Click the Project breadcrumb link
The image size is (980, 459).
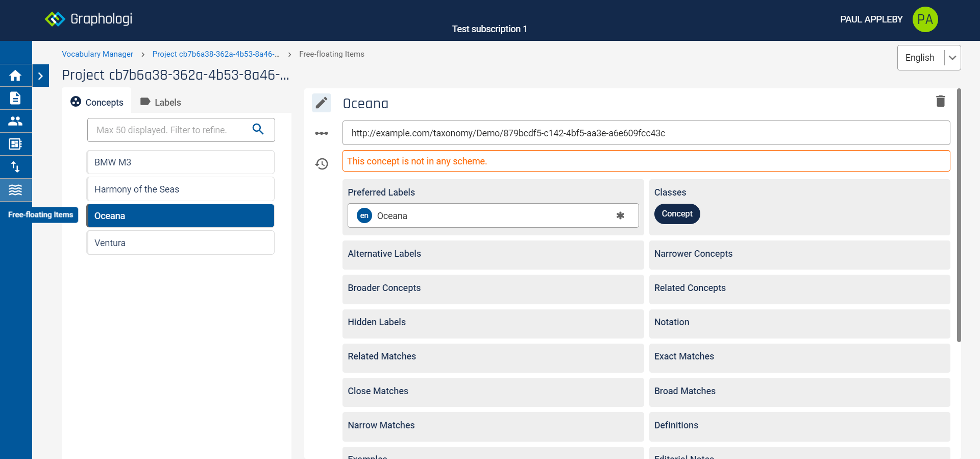[215, 54]
